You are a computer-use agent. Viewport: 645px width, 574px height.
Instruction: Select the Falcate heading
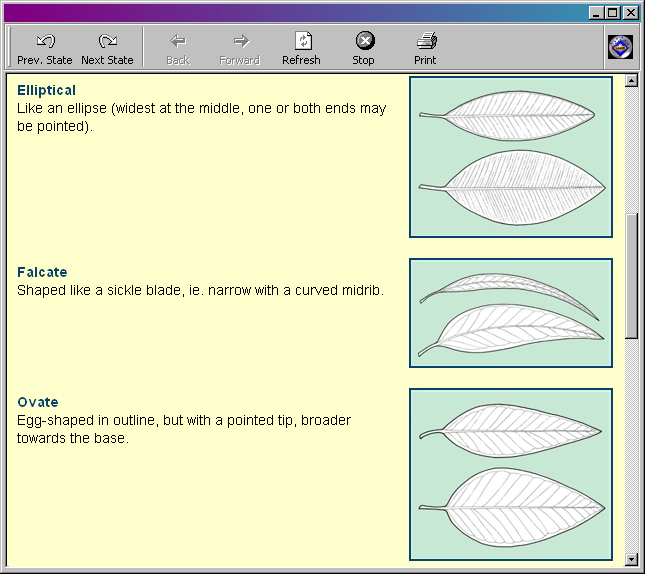[42, 272]
